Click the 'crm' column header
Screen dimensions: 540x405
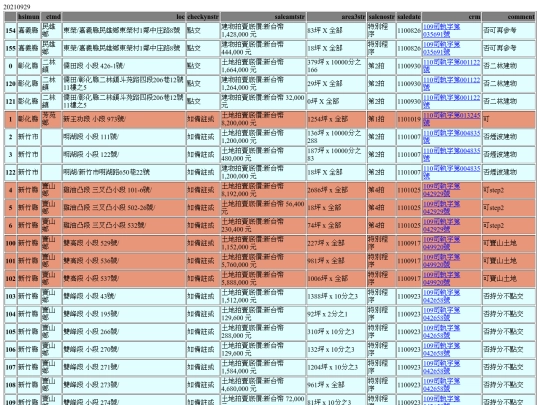(452, 17)
